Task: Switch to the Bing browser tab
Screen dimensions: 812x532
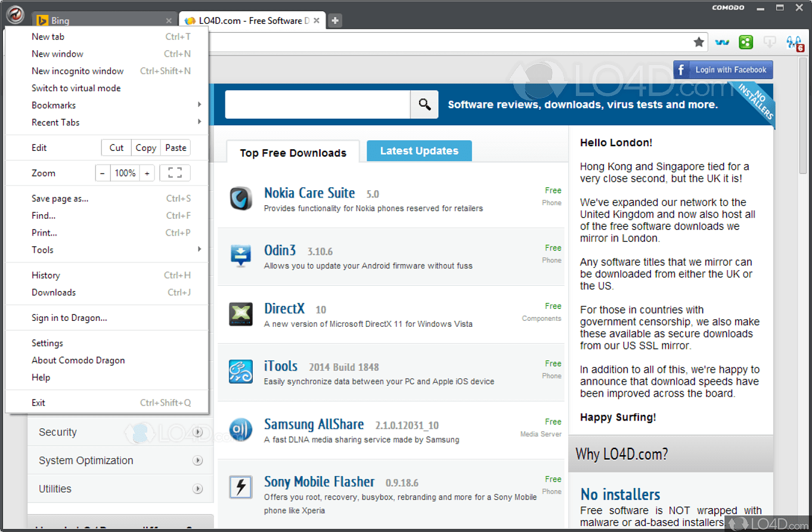Action: coord(103,20)
